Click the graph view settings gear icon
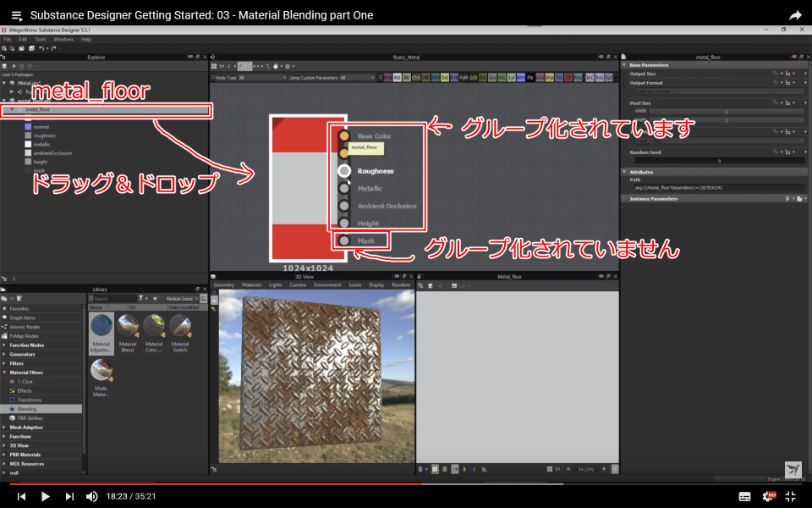Viewport: 812px width, 508px height. point(288,66)
